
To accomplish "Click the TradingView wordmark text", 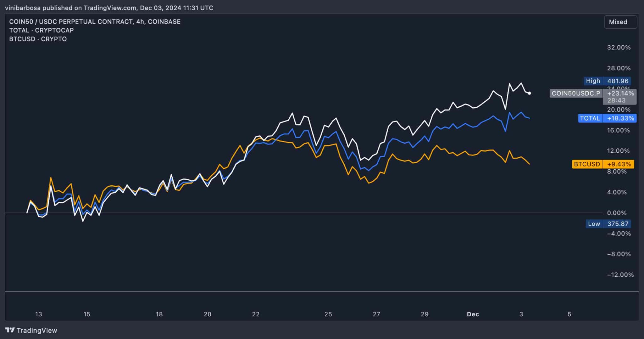I will pos(37,331).
